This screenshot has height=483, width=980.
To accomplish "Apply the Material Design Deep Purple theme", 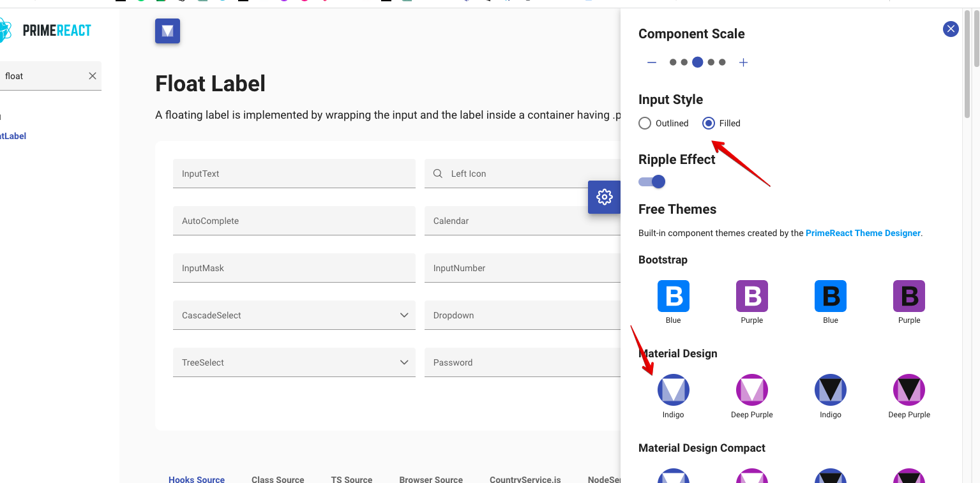I will click(751, 389).
